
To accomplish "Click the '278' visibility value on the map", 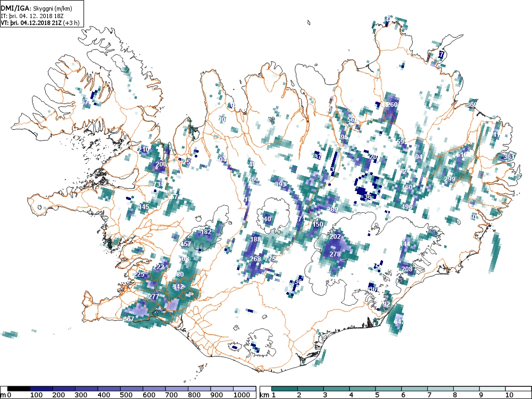I will point(335,254).
